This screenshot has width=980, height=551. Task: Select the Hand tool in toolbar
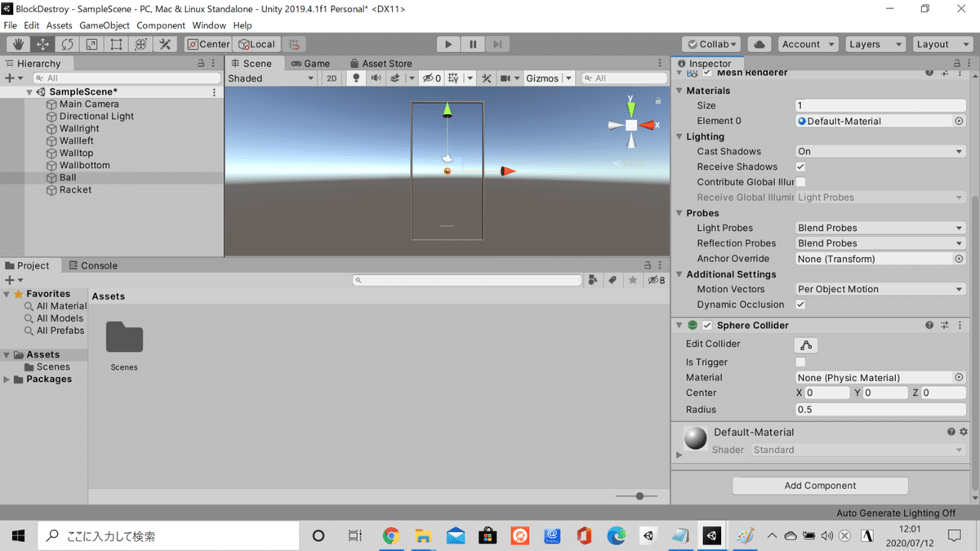coord(18,44)
